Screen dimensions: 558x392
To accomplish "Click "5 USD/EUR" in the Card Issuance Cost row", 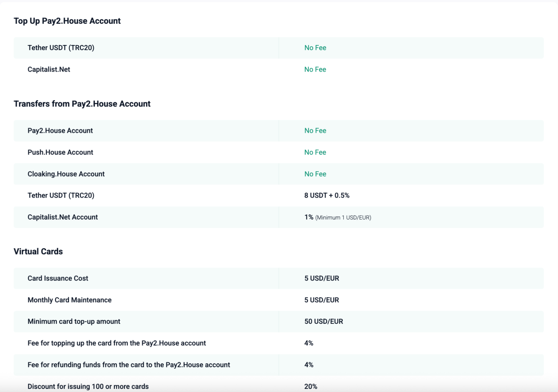I will point(322,278).
